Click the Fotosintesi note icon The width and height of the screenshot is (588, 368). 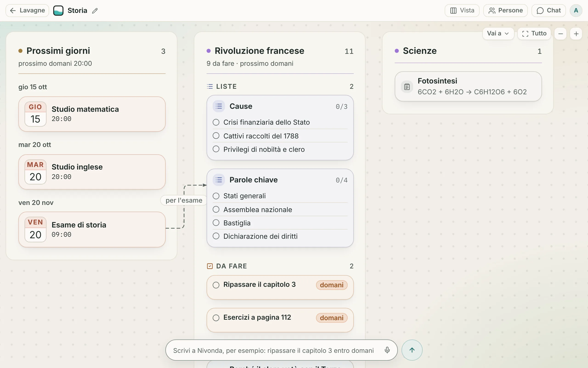407,86
